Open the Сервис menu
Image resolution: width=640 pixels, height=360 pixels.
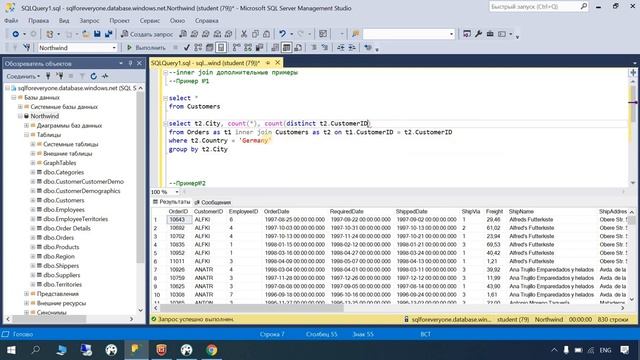click(150, 20)
